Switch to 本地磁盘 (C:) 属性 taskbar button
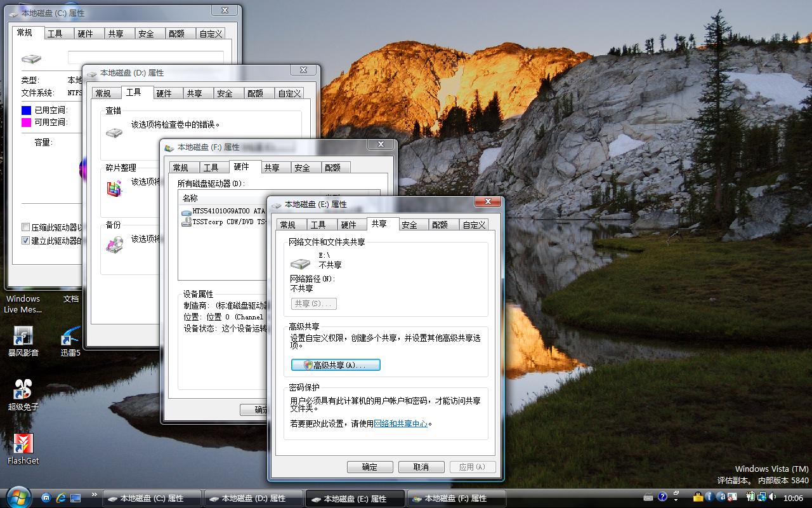This screenshot has height=508, width=812. pos(152,498)
